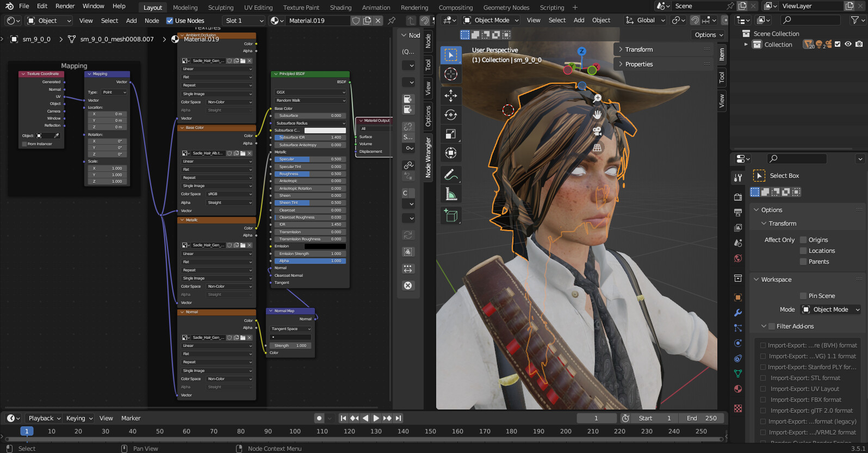Enable Affect Only Locations checkbox

point(803,251)
